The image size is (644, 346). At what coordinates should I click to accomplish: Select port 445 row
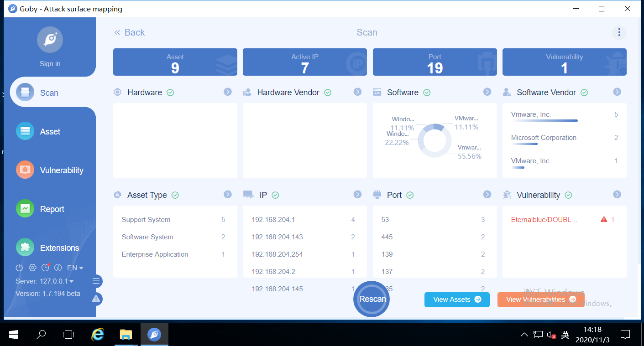pyautogui.click(x=433, y=237)
